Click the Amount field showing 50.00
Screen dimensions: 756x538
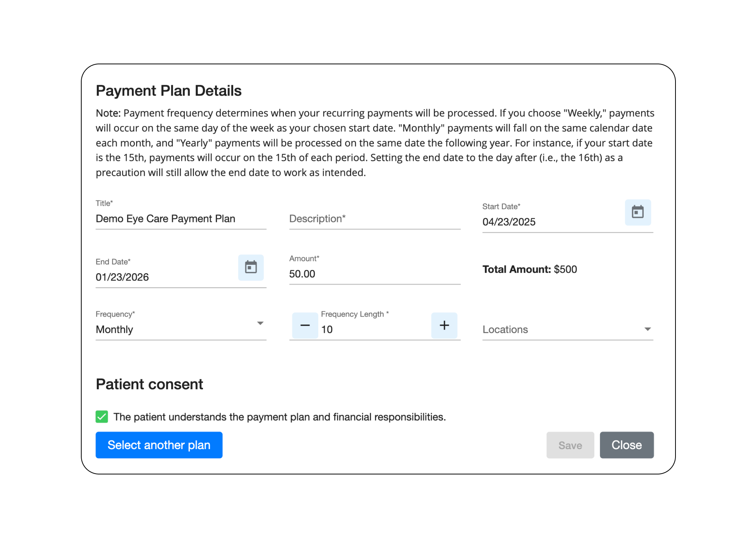point(374,274)
